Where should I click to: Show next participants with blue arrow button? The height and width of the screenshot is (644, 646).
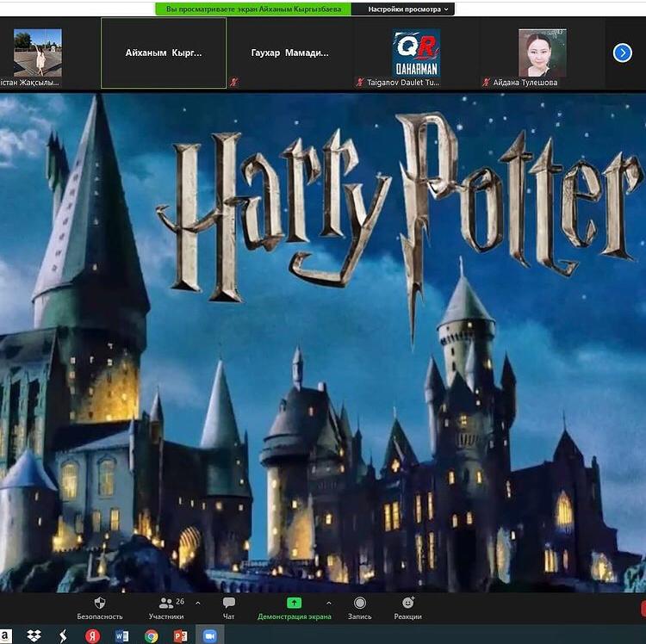(x=622, y=53)
